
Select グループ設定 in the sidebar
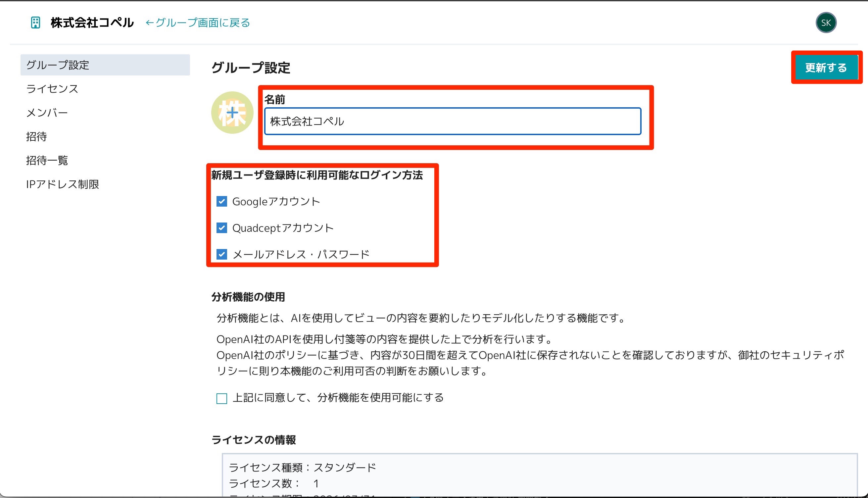(105, 65)
